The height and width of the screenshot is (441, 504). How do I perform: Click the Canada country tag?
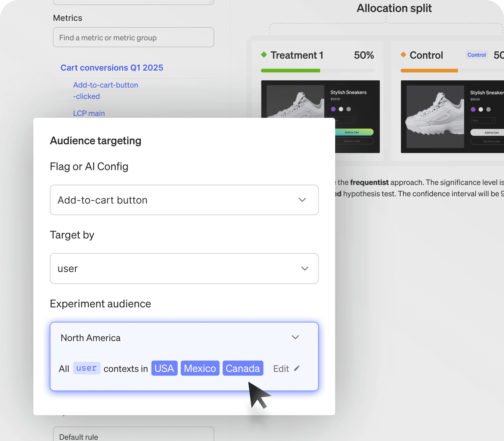click(x=243, y=368)
